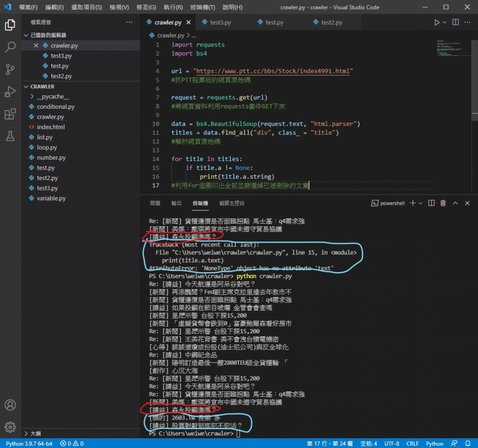The height and width of the screenshot is (448, 478).
Task: Switch to the test3.py editor tab
Action: point(223,22)
